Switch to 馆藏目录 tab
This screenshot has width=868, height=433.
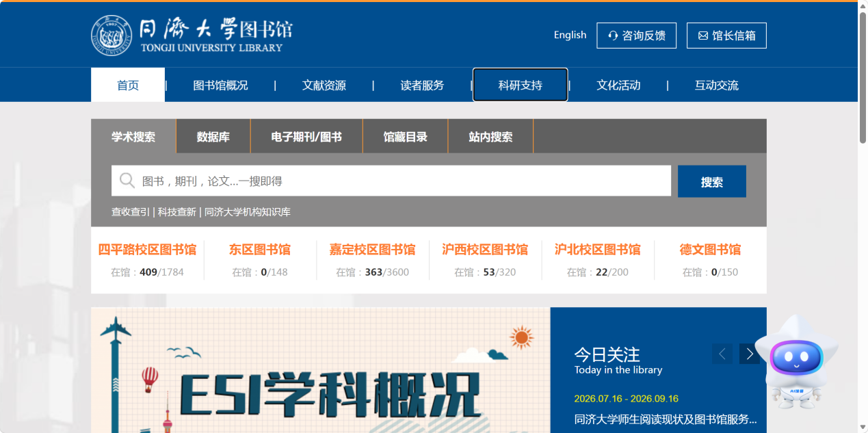406,136
